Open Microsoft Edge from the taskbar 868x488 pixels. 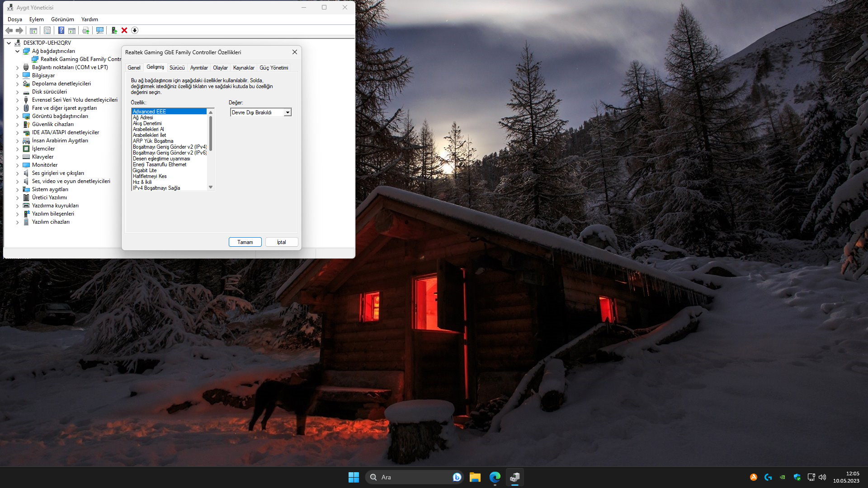(x=495, y=477)
